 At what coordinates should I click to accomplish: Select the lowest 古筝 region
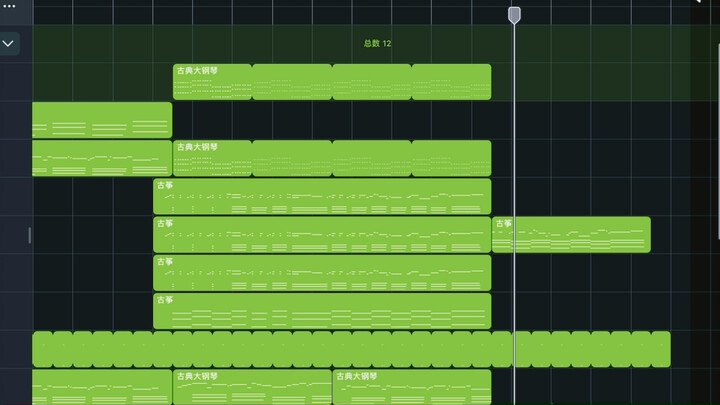pos(322,311)
